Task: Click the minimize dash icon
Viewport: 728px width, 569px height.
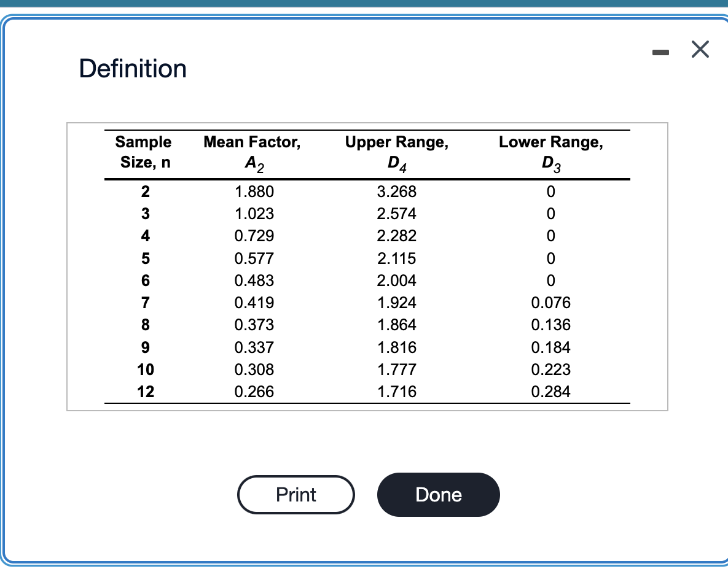Action: tap(661, 52)
